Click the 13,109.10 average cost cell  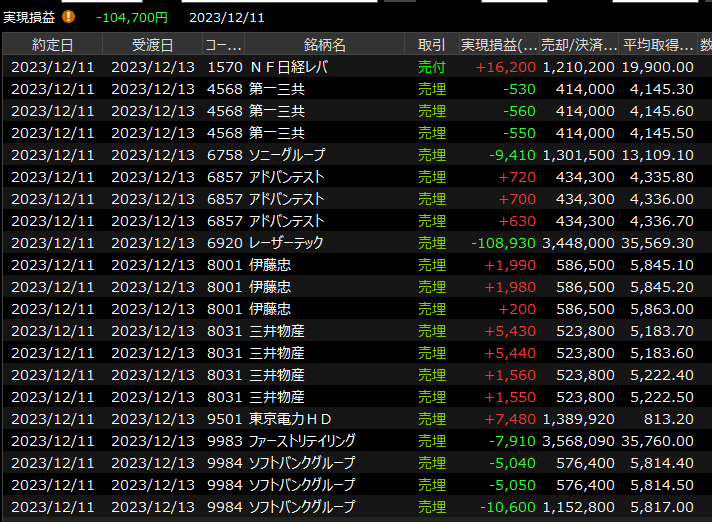(658, 155)
